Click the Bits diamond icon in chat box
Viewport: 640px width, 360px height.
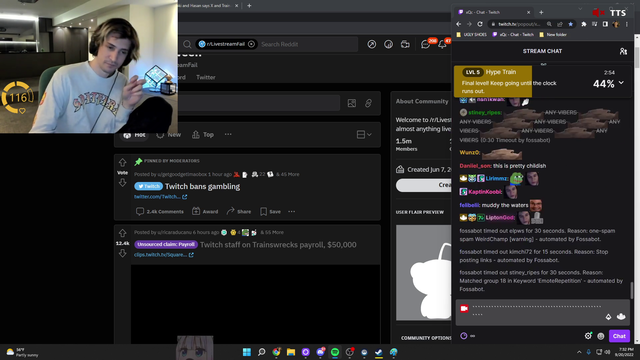point(608,317)
